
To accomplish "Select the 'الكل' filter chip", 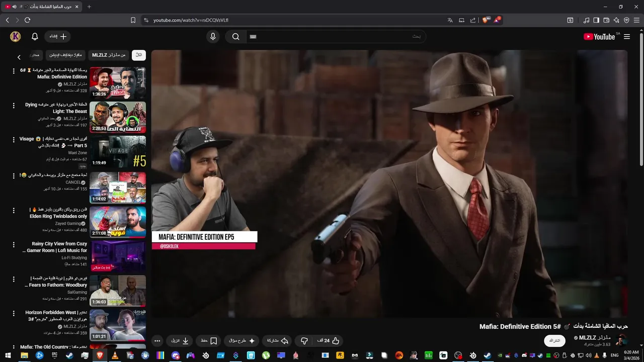I will coord(139,55).
